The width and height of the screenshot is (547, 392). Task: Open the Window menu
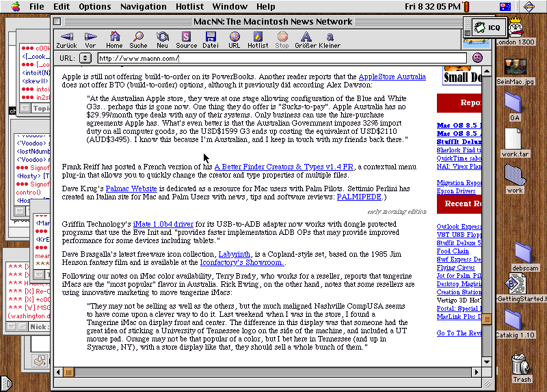230,7
